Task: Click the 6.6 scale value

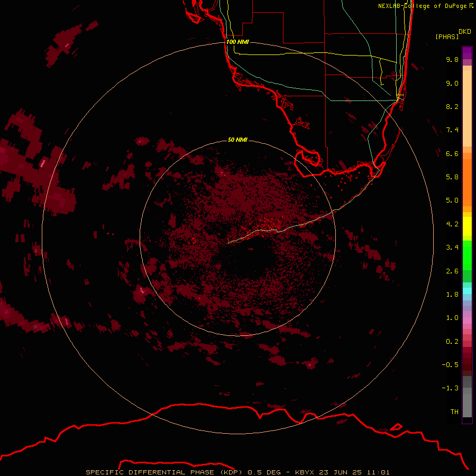Action: click(452, 153)
